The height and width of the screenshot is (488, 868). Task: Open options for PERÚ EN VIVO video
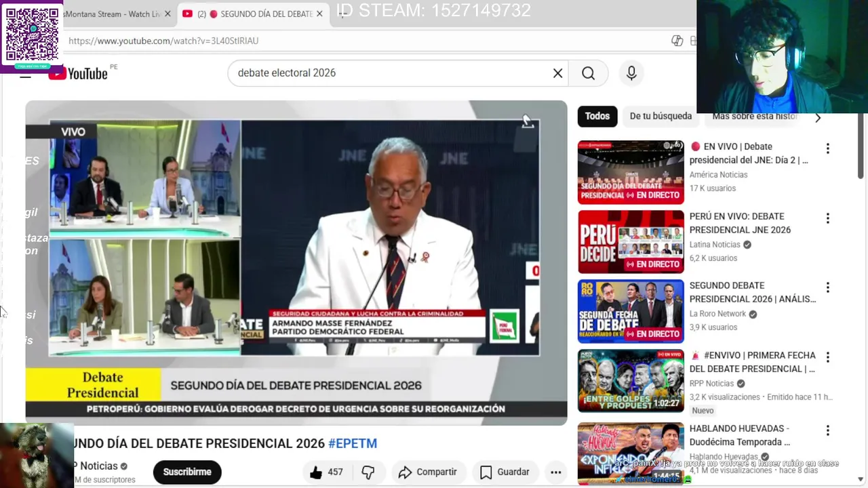coord(827,218)
